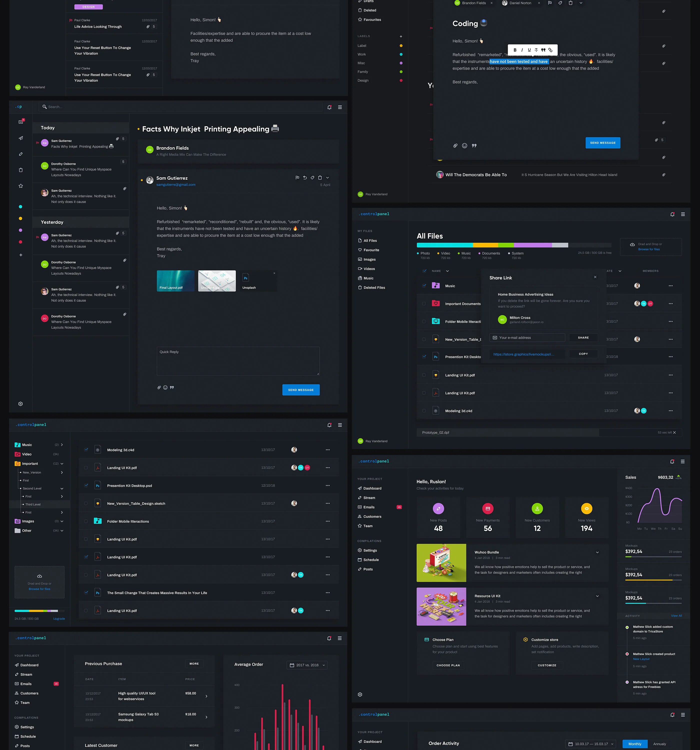Click the cyan label color dot in sidebar
Image resolution: width=700 pixels, height=750 pixels.
20,207
